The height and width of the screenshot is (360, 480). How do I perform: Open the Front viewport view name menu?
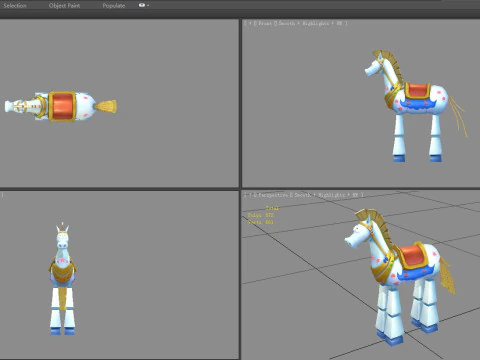tap(265, 23)
